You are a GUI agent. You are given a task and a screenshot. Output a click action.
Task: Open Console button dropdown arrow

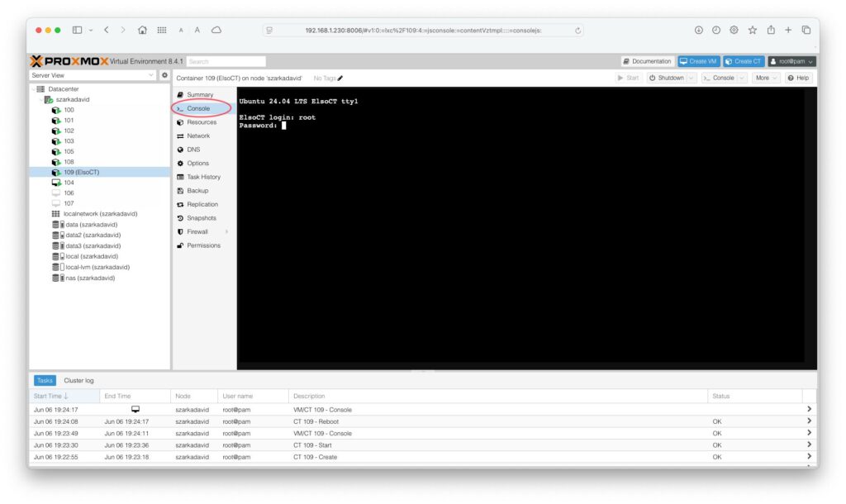tap(743, 78)
